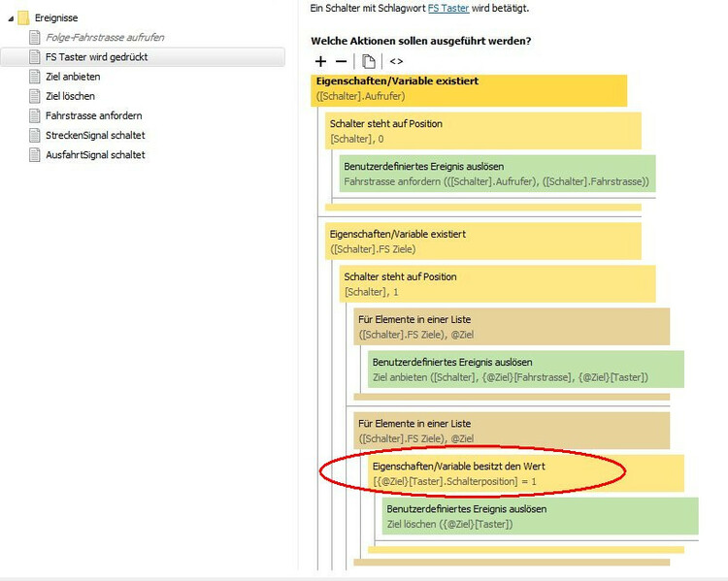Click the plus icon to add an action

[320, 61]
